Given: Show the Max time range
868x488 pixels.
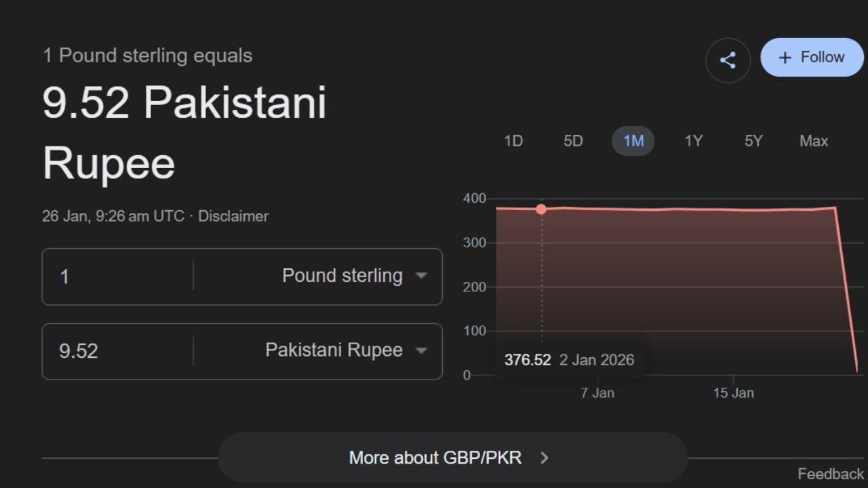Looking at the screenshot, I should (x=814, y=141).
